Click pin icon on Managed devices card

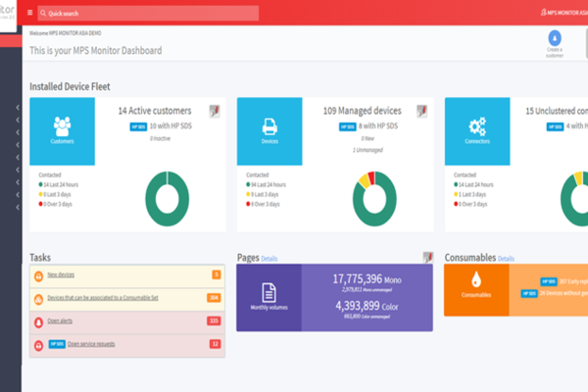tap(421, 111)
